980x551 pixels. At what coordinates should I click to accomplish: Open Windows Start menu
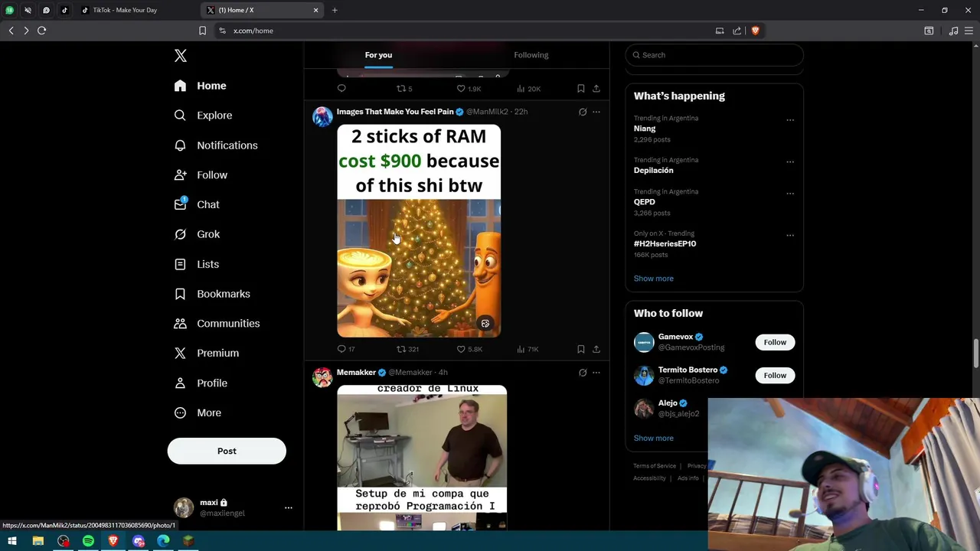(12, 541)
